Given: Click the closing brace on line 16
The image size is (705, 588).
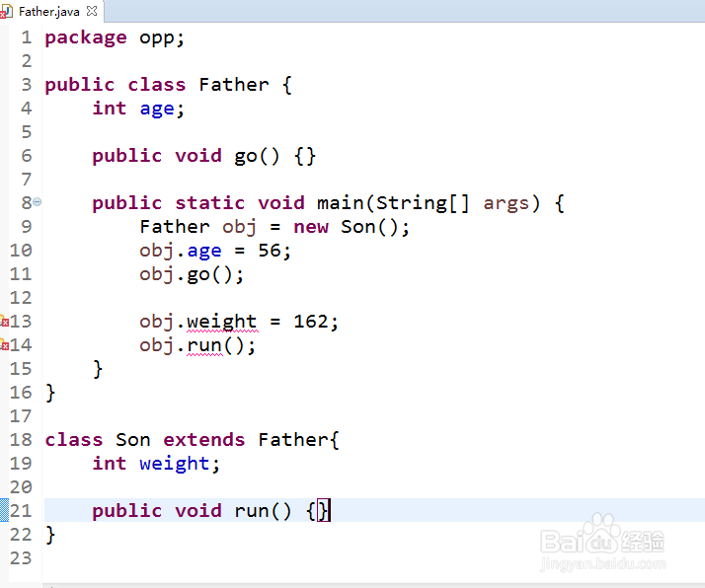Looking at the screenshot, I should pyautogui.click(x=50, y=393).
